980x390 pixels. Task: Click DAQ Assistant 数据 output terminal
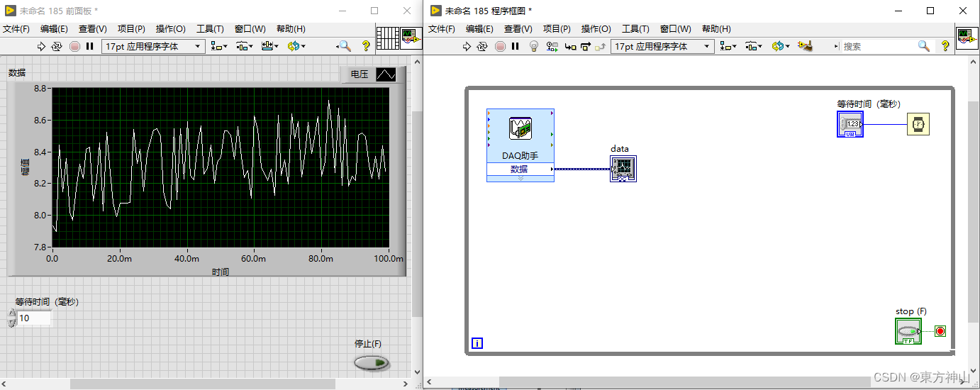tap(520, 169)
